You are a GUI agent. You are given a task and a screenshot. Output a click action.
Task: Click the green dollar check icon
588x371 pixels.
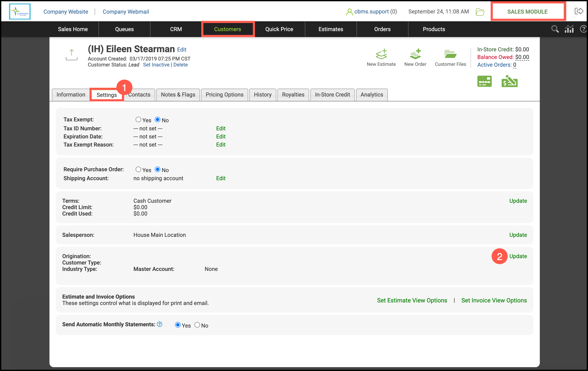tap(509, 82)
